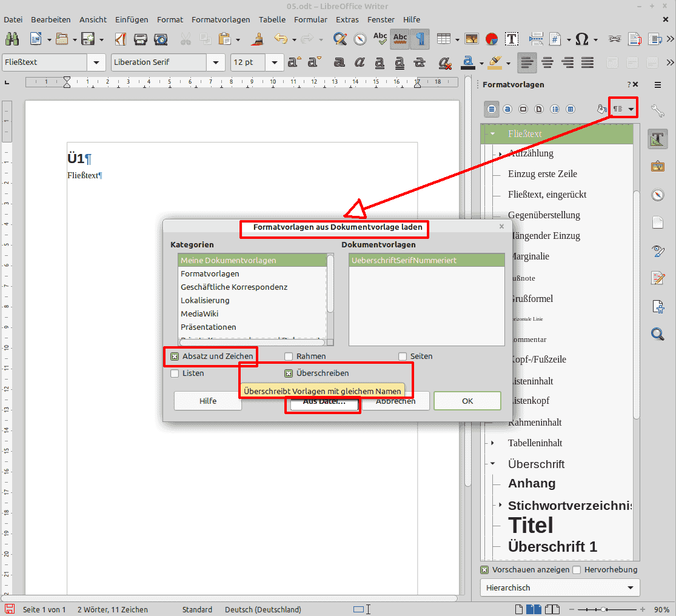Viewport: 676px width, 616px height.
Task: Open sidebar Properties via the wrench icon
Action: pos(658,110)
